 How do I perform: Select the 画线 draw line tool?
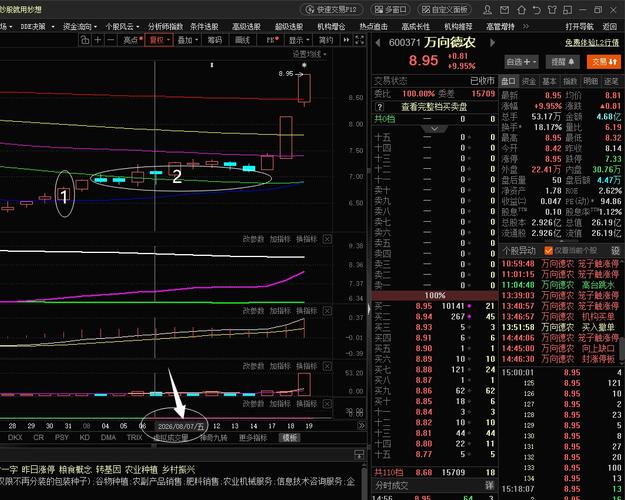[242, 40]
